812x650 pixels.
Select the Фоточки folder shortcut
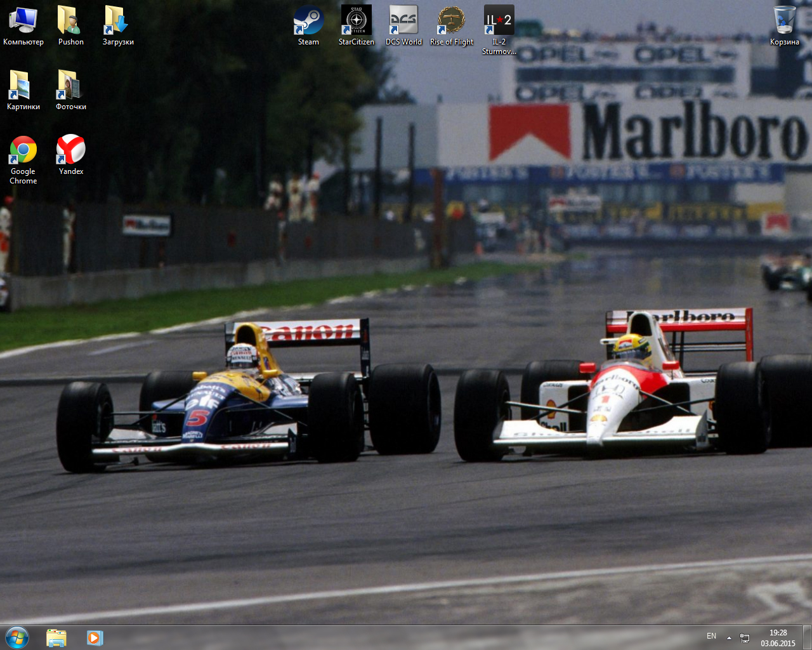pyautogui.click(x=70, y=90)
